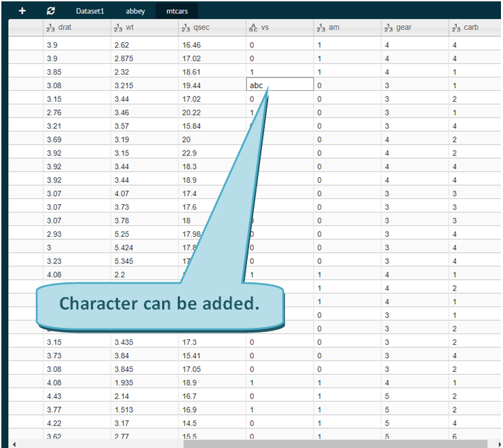
Task: Select the qsec cell 22.9
Action: (x=212, y=153)
